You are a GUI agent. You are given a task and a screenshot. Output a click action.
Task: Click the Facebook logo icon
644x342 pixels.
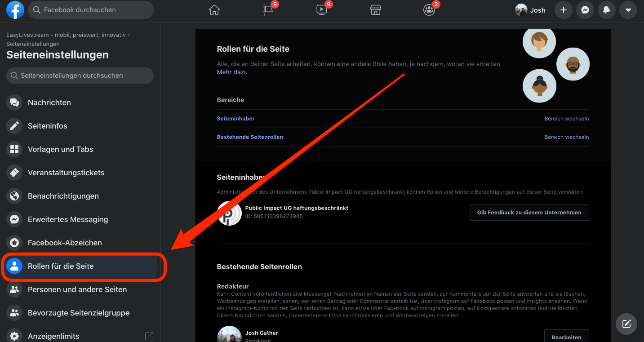tap(15, 10)
